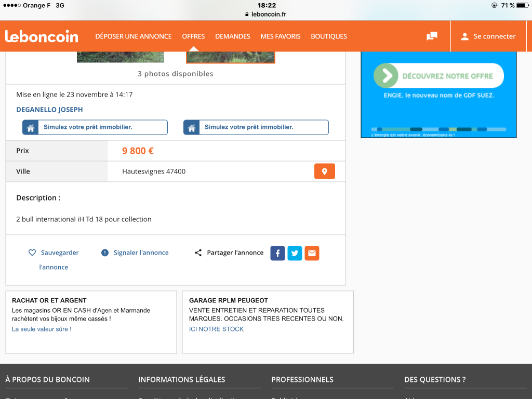Screen dimensions: 532x399
Task: Tap the leboncoin.fr address bar
Action: (265, 14)
